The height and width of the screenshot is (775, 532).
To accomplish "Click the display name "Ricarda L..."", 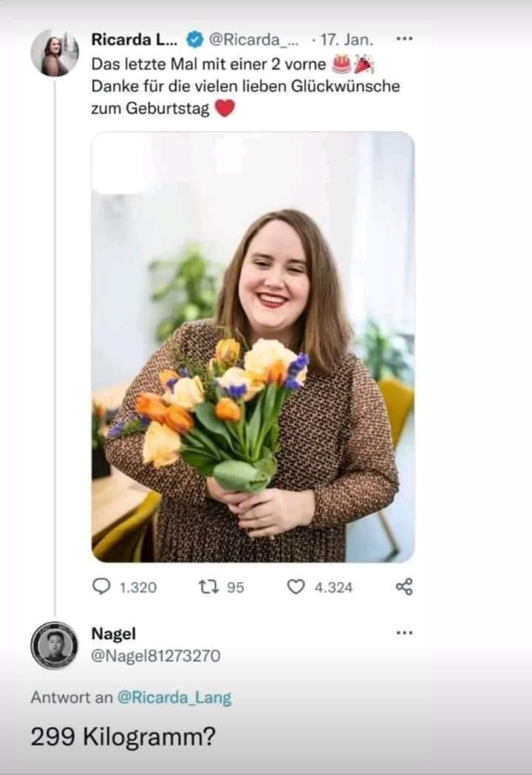I will tap(134, 39).
